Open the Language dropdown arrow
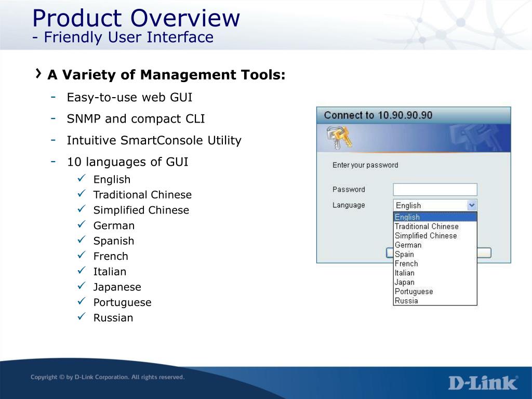Screen dimensions: 532x399 (x=472, y=205)
